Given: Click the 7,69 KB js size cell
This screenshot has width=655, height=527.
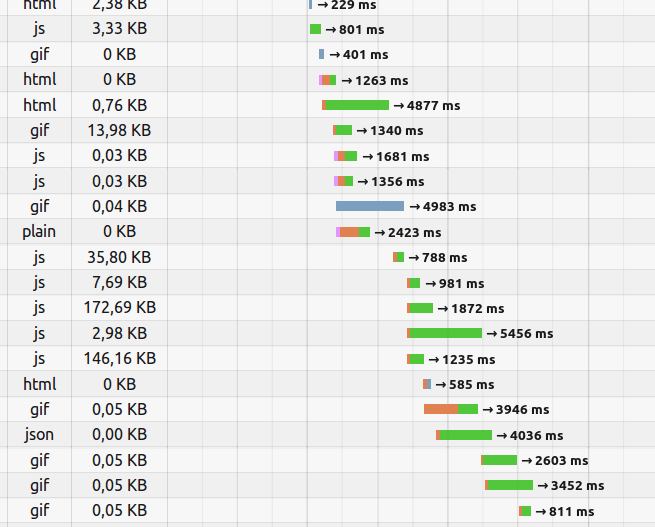Looking at the screenshot, I should [119, 283].
